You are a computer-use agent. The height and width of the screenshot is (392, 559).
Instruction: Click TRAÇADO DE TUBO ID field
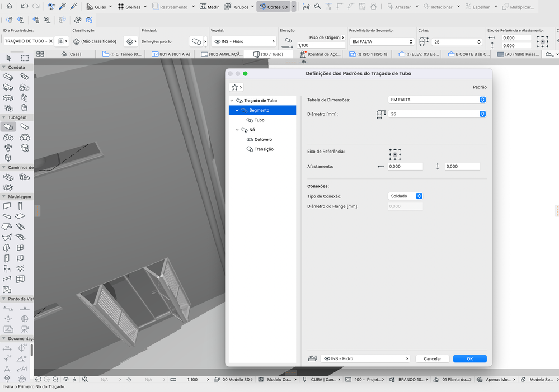tap(28, 41)
